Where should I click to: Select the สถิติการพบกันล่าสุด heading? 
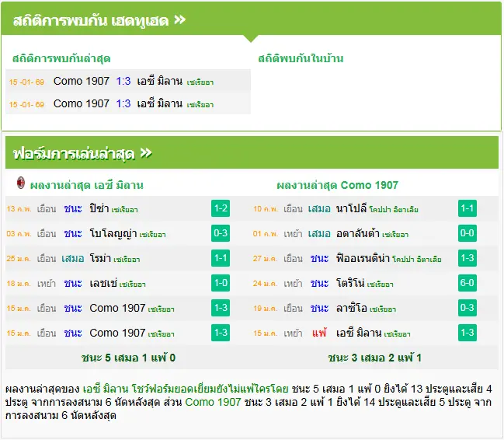coord(61,58)
